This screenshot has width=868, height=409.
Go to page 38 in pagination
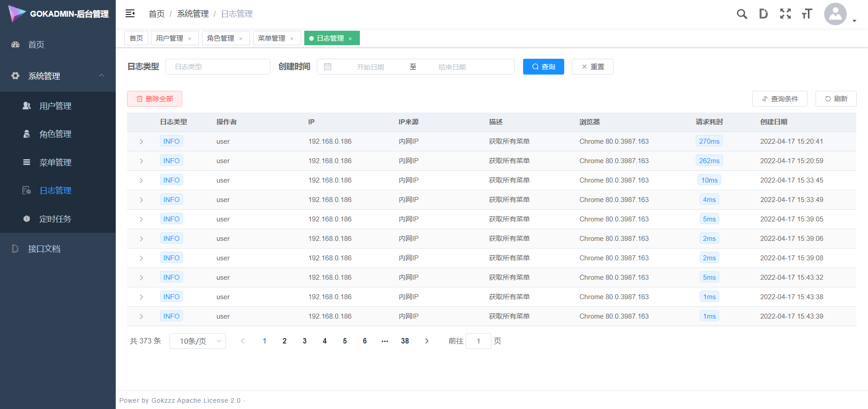click(405, 341)
